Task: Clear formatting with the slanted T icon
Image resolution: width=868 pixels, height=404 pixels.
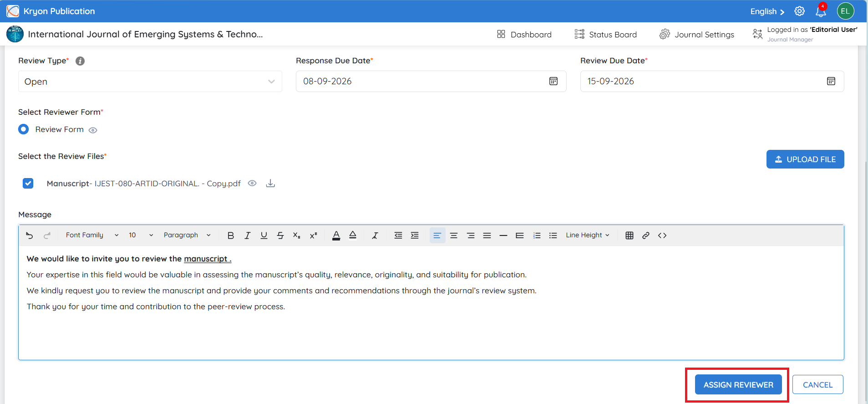Action: [x=375, y=235]
